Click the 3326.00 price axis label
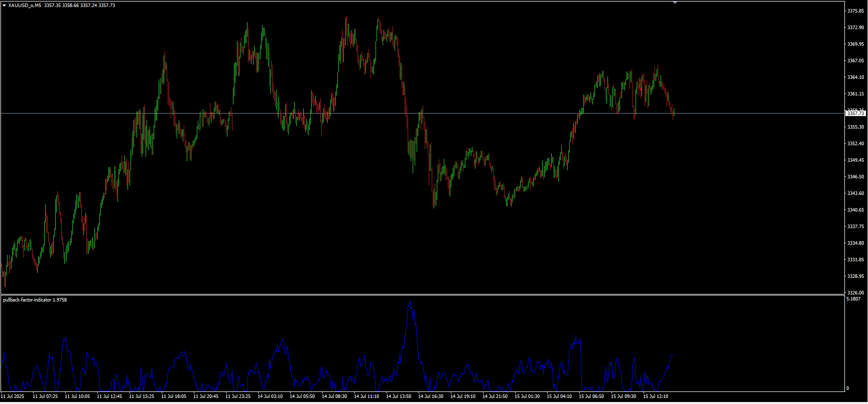868x404 pixels. click(855, 292)
